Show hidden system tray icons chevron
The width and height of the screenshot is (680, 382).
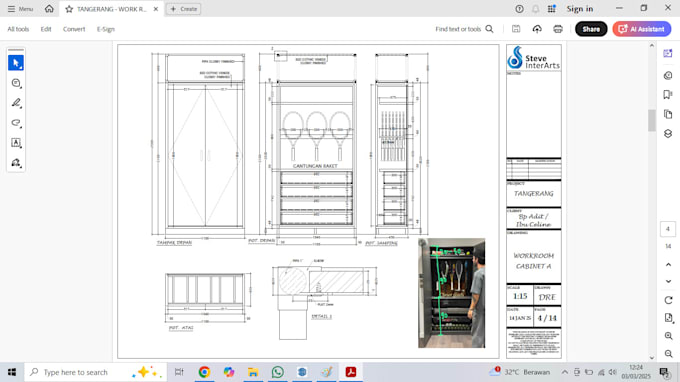[564, 372]
